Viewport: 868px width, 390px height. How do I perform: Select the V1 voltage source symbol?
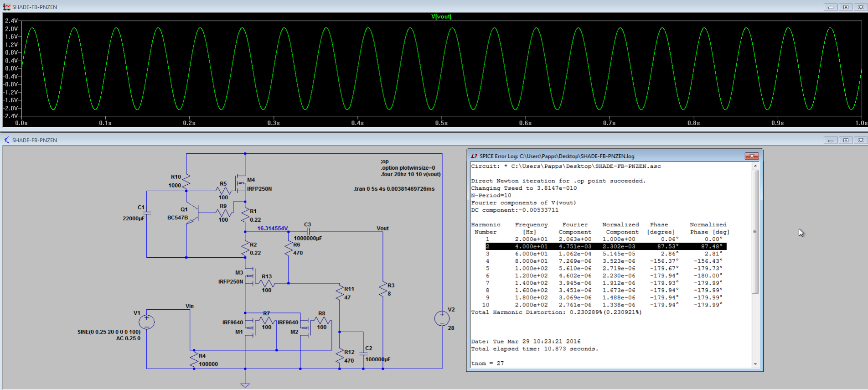click(147, 322)
